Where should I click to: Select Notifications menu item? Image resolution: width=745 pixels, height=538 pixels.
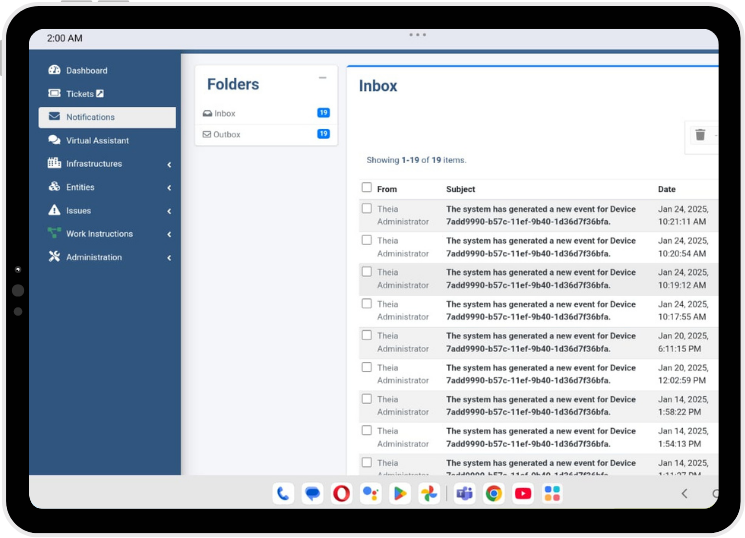coord(107,117)
